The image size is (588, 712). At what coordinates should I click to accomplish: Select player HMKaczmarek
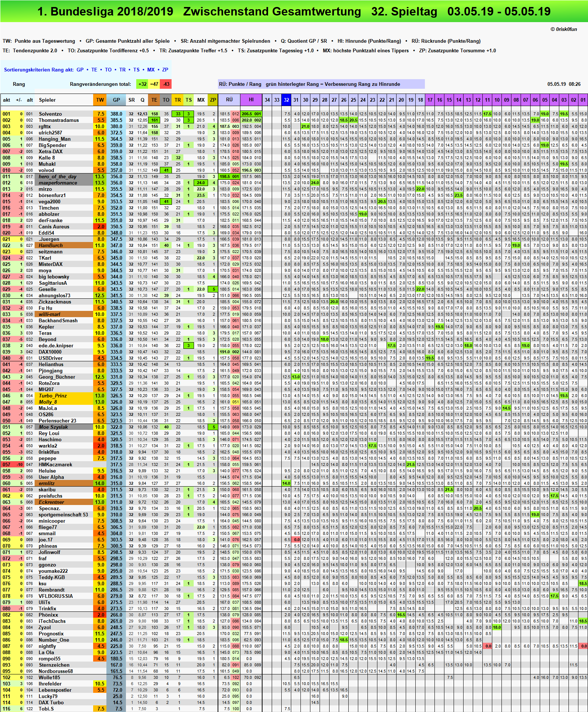pos(56,464)
